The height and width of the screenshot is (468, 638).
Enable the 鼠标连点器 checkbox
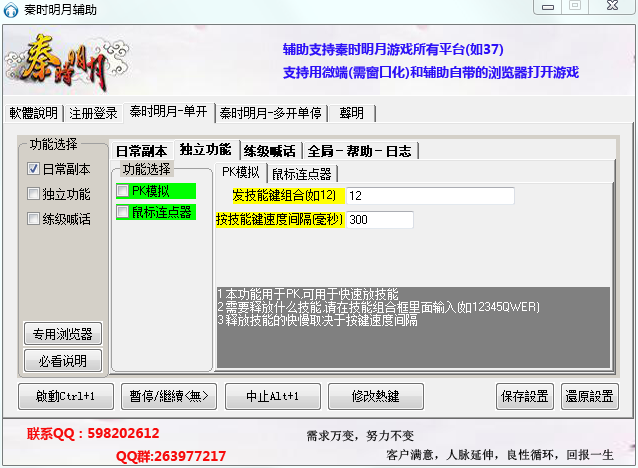tap(123, 212)
